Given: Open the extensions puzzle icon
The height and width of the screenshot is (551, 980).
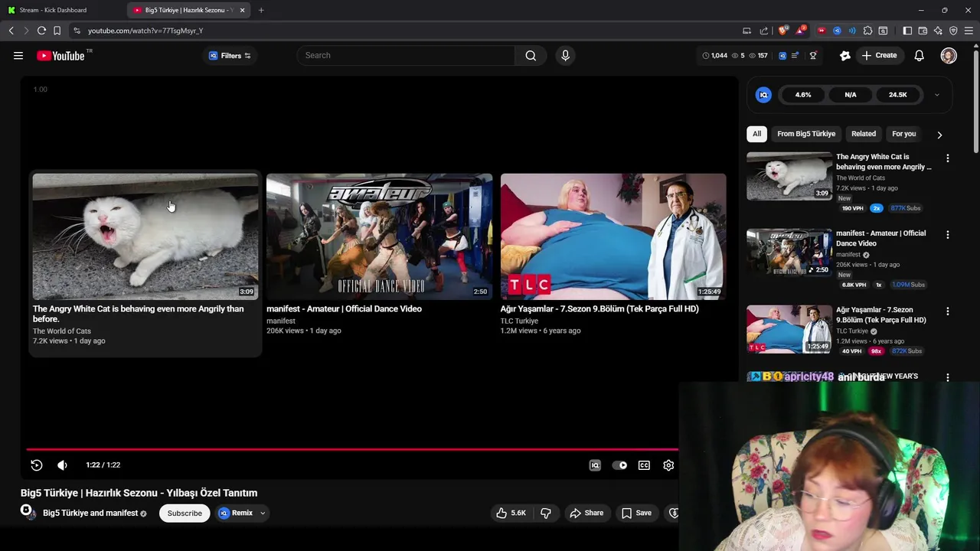Looking at the screenshot, I should [867, 31].
